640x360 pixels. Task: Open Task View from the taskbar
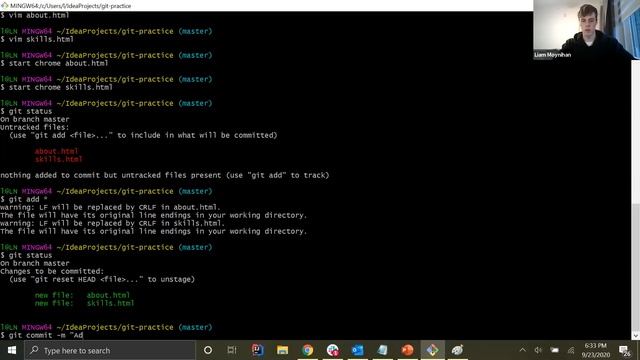click(232, 350)
